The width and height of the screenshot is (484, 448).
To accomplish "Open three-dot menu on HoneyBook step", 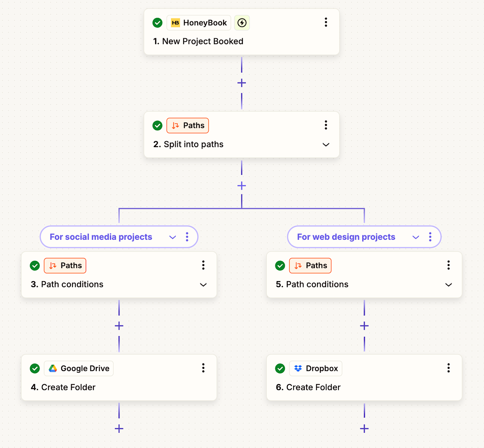I will (x=326, y=22).
